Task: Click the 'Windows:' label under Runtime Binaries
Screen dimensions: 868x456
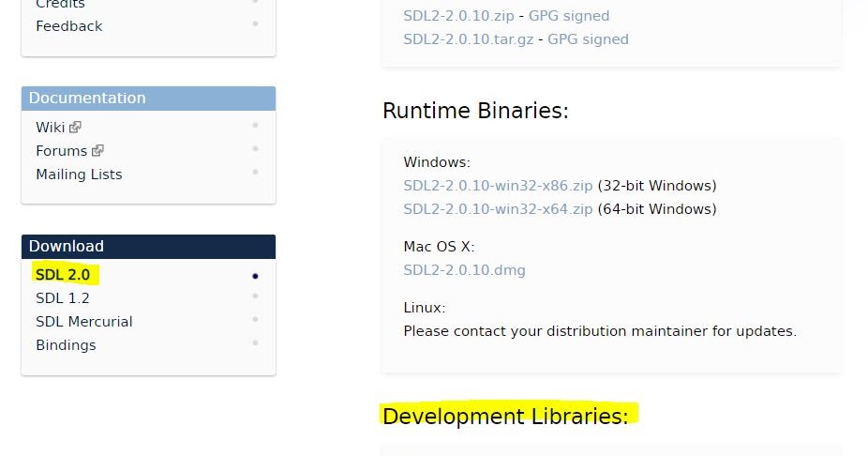Action: point(437,162)
